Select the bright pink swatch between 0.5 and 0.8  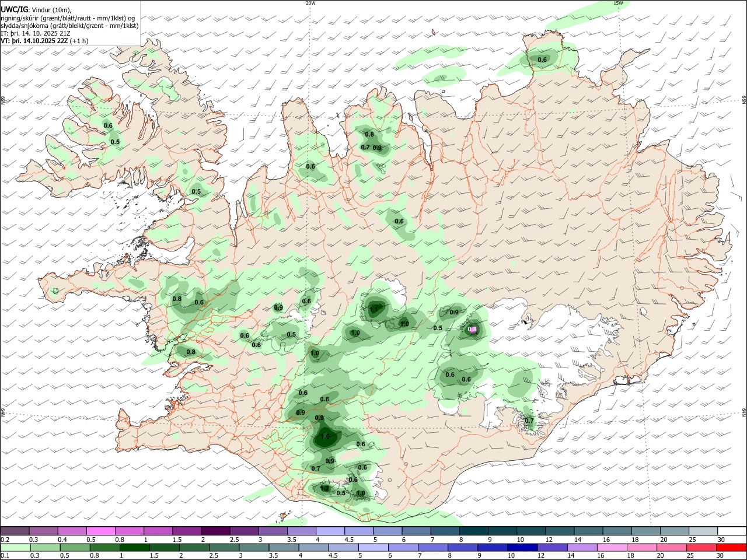[x=100, y=531]
